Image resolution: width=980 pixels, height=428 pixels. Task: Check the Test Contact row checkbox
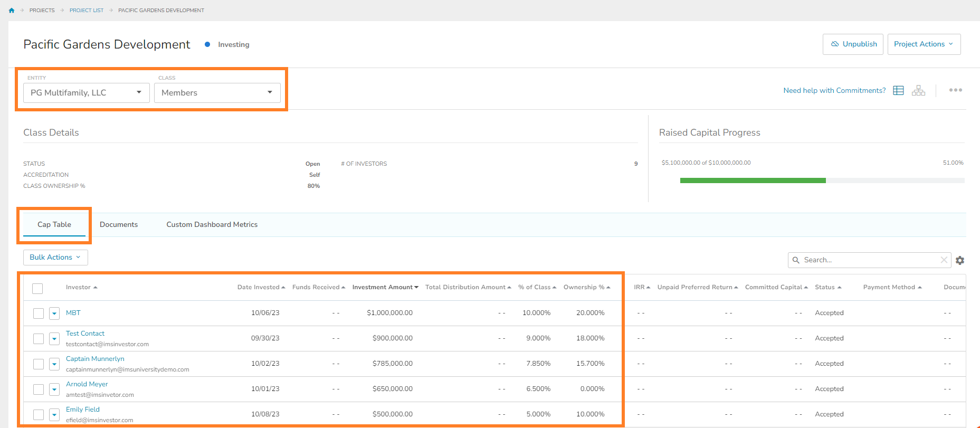(39, 339)
